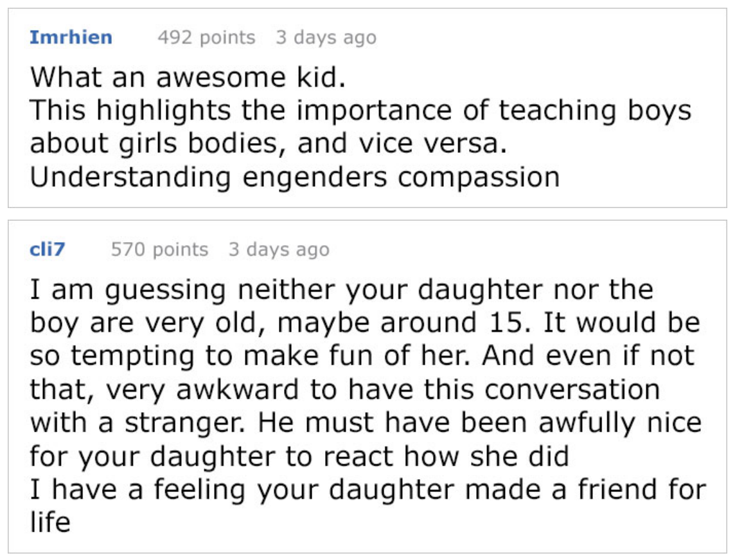Click the line starting "with a stranger"
The height and width of the screenshot is (560, 735).
(366, 423)
